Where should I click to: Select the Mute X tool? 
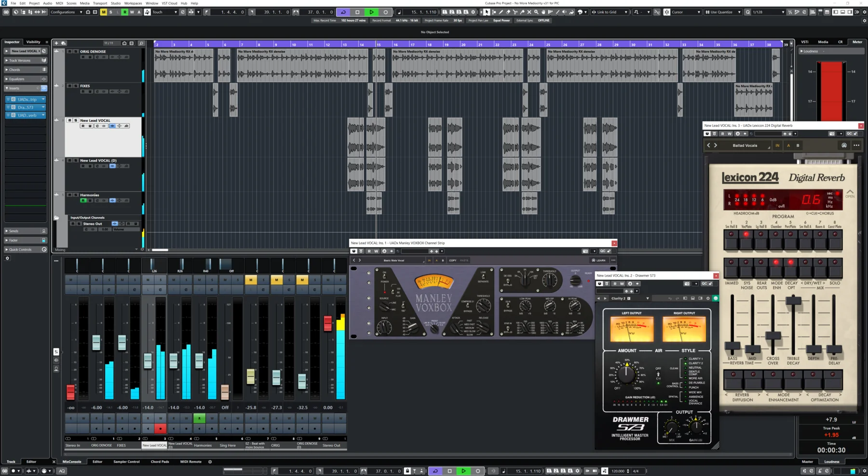point(529,12)
